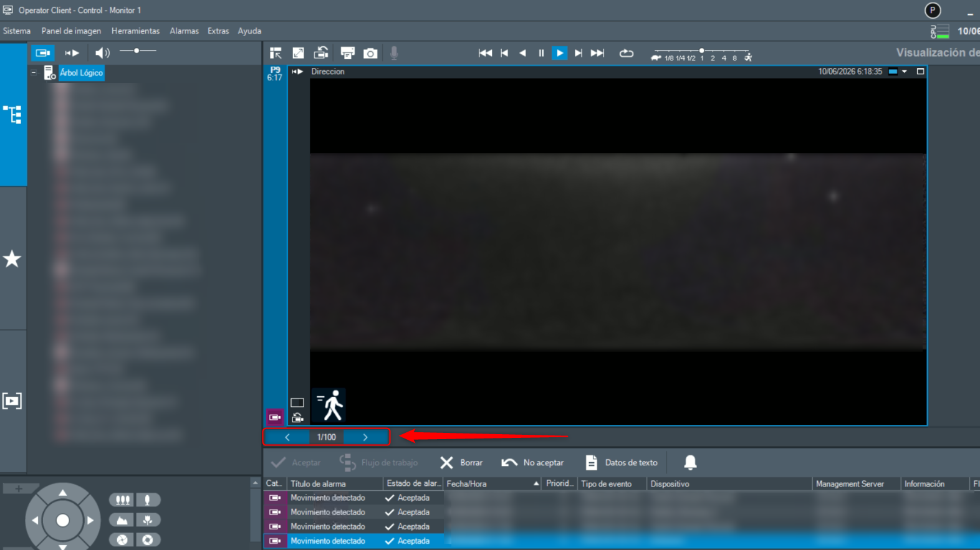Open the Favorites star panel in sidebar
980x550 pixels.
pyautogui.click(x=12, y=259)
